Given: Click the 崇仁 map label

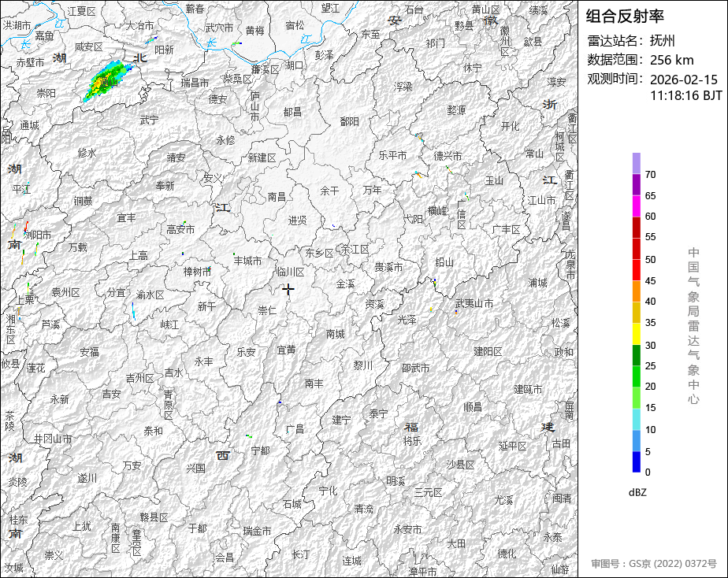Looking at the screenshot, I should 267,310.
